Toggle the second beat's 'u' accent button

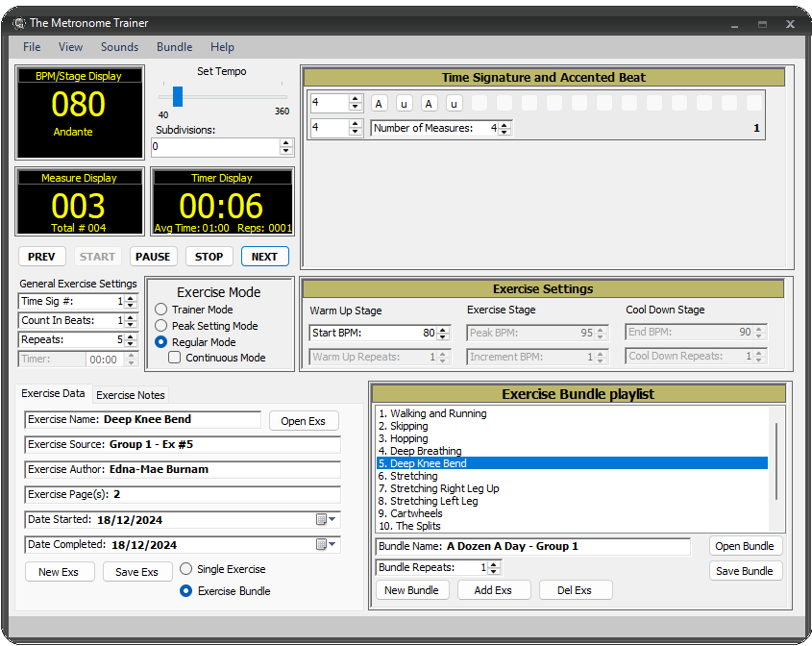[x=404, y=103]
